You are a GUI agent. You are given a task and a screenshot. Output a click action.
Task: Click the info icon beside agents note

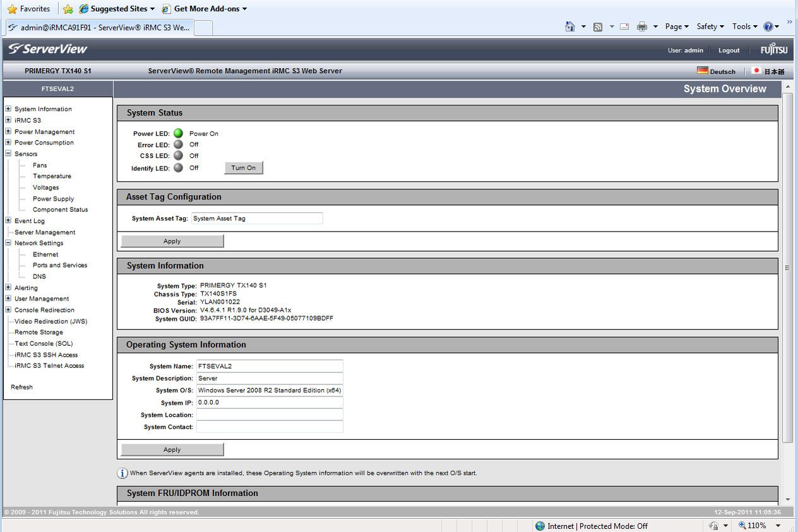point(122,473)
